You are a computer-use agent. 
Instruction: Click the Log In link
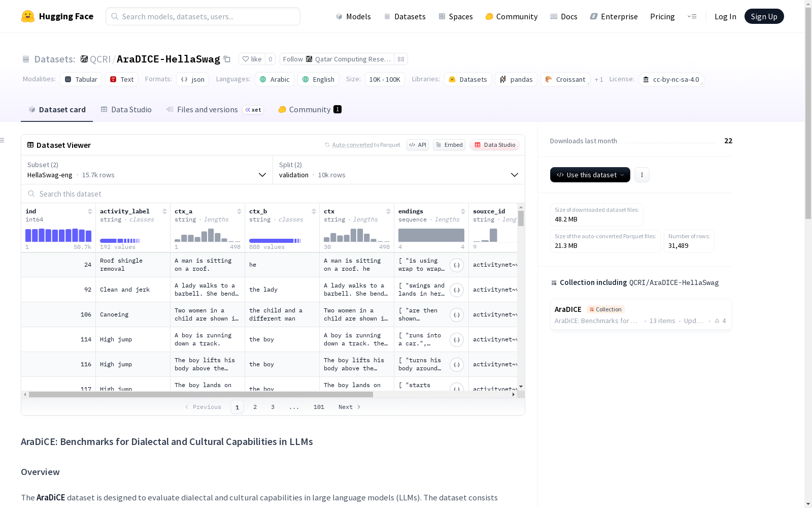tap(725, 16)
